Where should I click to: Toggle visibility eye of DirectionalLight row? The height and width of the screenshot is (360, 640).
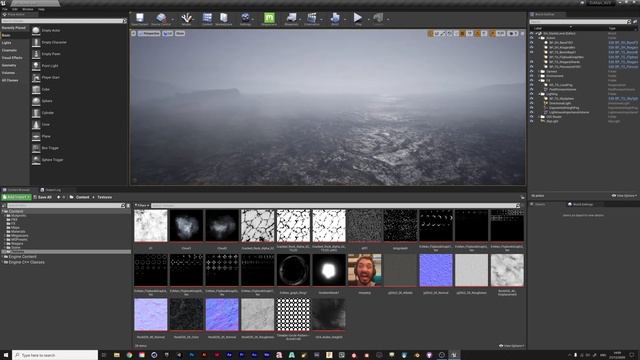click(x=531, y=103)
